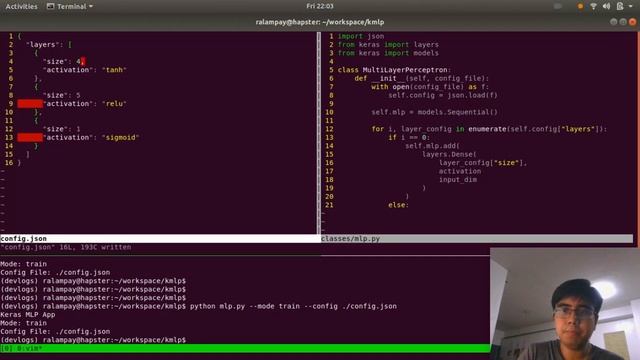Click the last Config File: ./config.json output

tap(55, 331)
